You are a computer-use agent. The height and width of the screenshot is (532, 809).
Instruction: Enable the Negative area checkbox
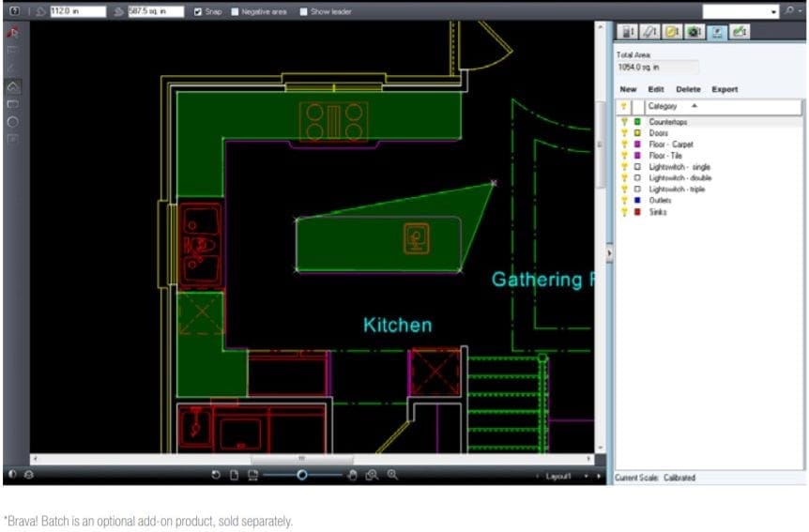point(235,11)
